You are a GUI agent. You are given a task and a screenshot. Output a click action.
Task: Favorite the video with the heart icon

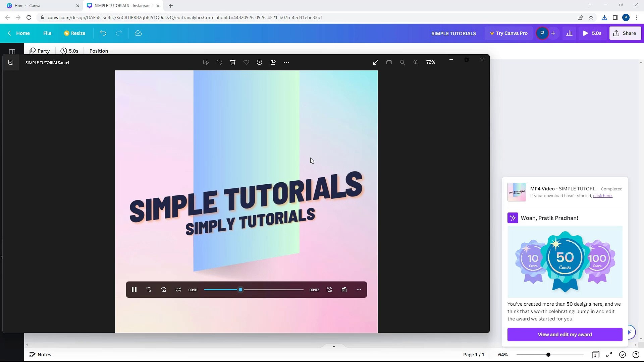click(x=246, y=62)
